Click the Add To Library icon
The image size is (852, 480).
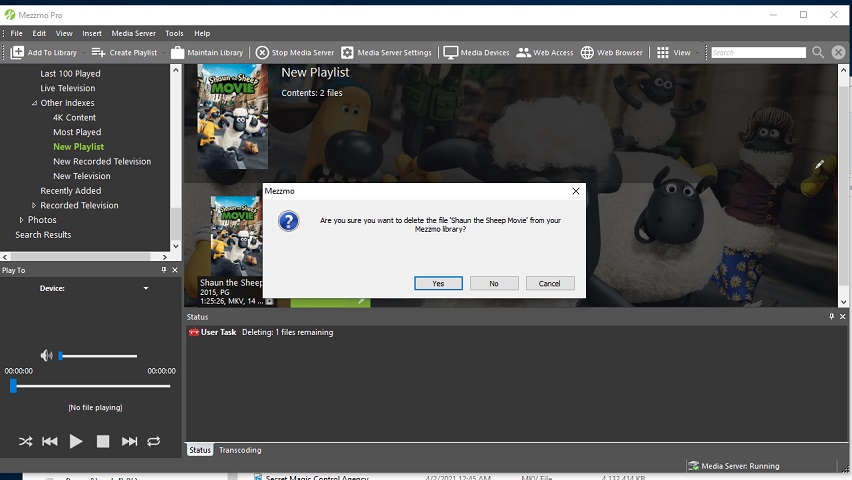point(17,52)
